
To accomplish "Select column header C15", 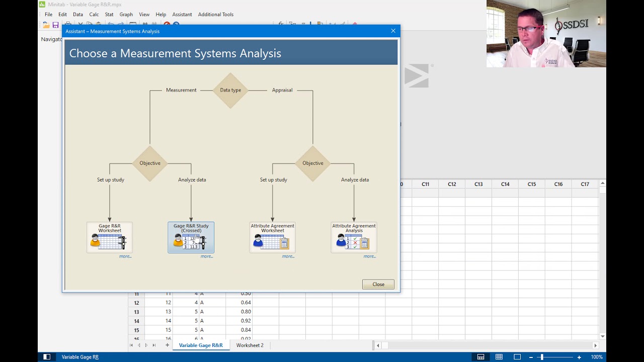I will pyautogui.click(x=532, y=185).
